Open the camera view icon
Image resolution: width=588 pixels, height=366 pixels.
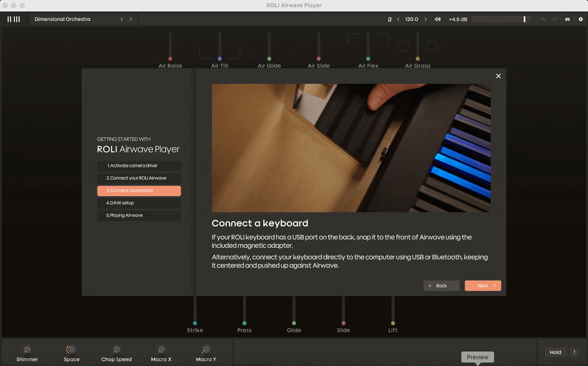coord(567,19)
